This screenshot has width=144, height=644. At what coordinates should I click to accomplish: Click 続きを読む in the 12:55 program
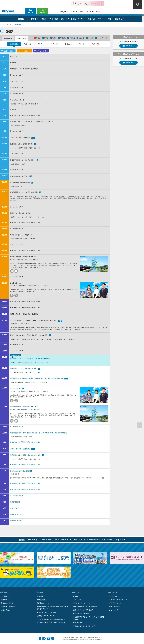[13, 200]
